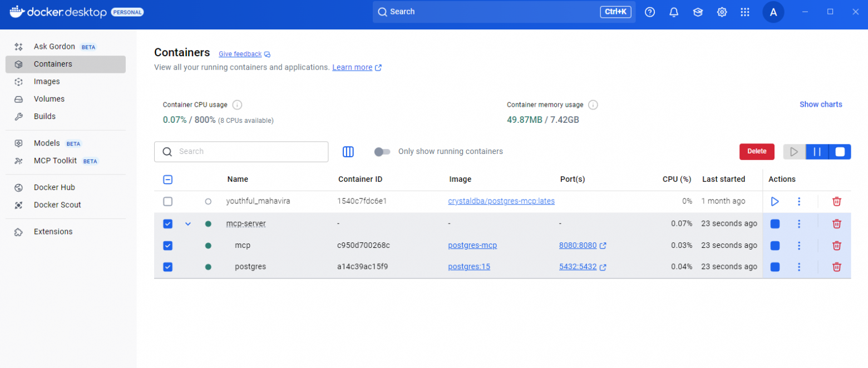Open the Learning center graduation cap icon
868x368 pixels.
698,12
